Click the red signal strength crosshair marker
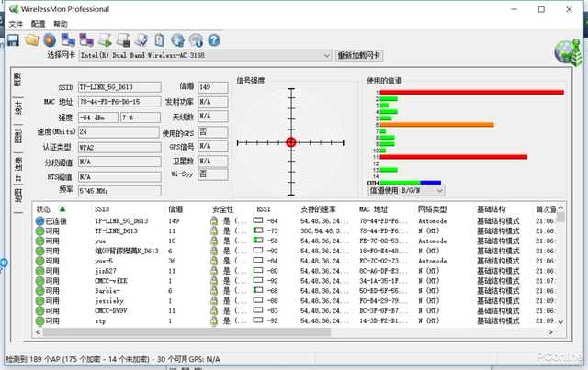 click(291, 142)
